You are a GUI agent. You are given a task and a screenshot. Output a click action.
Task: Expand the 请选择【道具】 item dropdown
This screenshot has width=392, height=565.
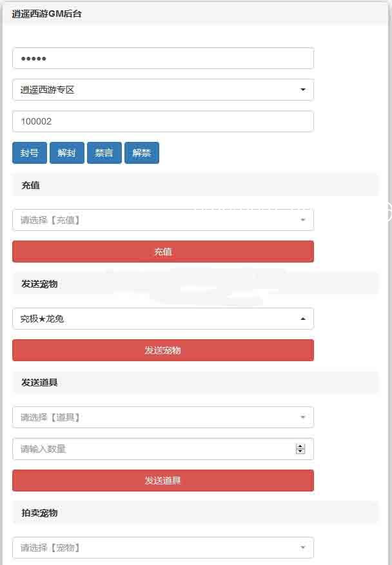(163, 417)
